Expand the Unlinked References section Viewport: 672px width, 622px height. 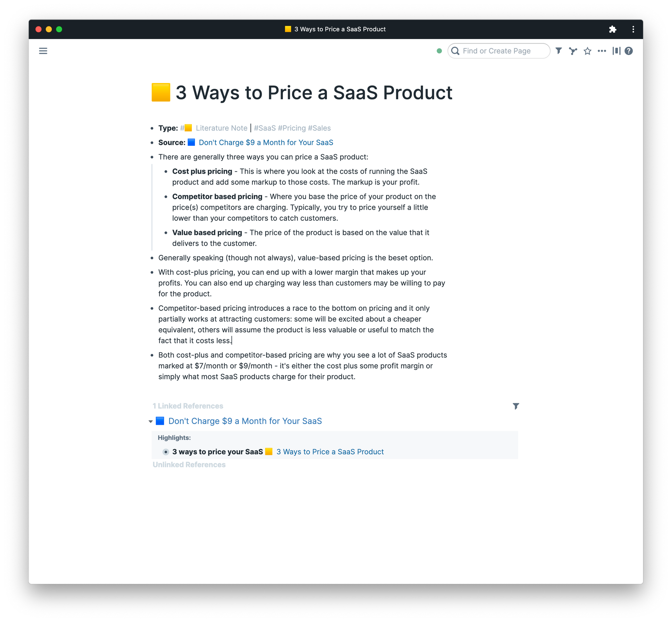(x=189, y=464)
